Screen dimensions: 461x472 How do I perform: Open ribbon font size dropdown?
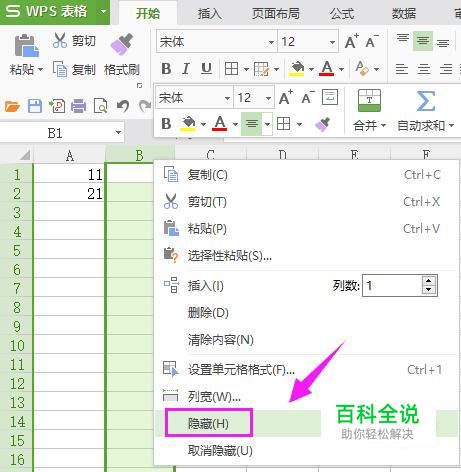[x=332, y=42]
